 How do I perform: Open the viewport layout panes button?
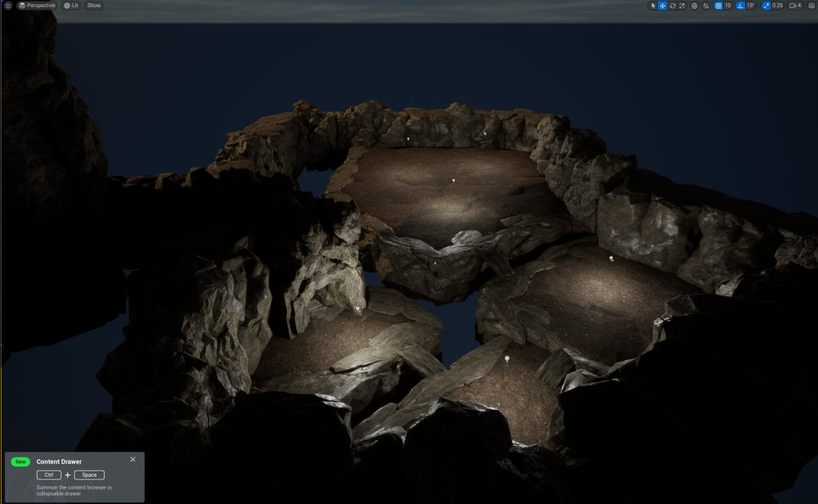[x=810, y=6]
